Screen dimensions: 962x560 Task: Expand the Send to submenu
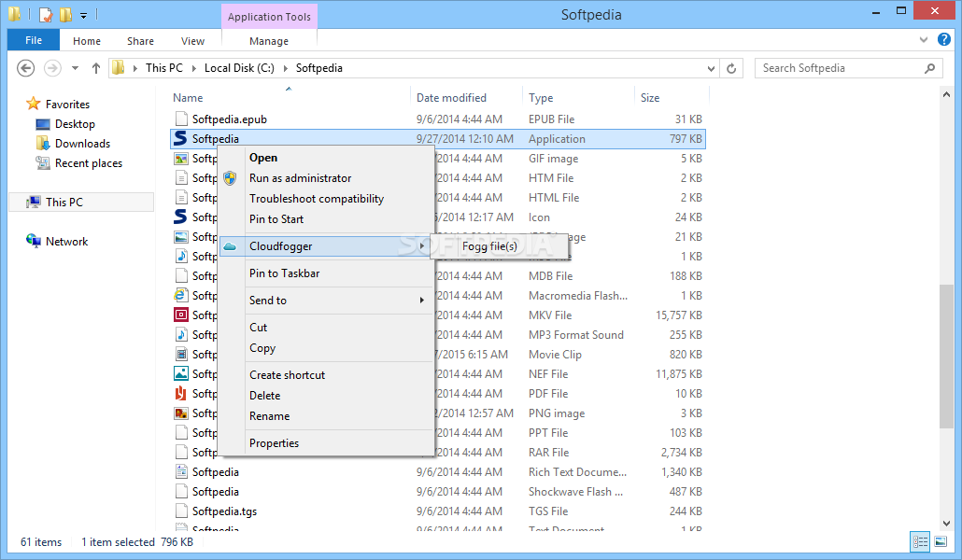(x=421, y=300)
